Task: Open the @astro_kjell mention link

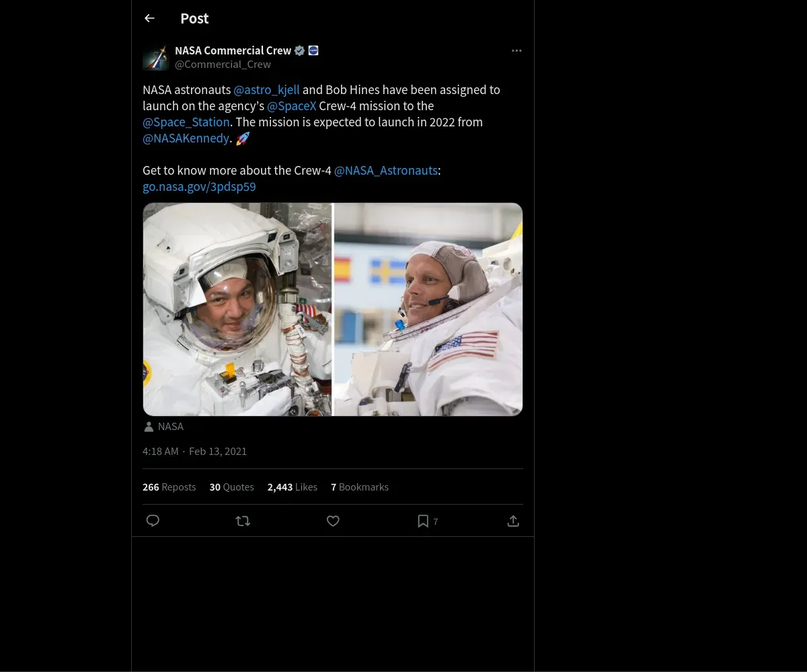Action: tap(266, 90)
